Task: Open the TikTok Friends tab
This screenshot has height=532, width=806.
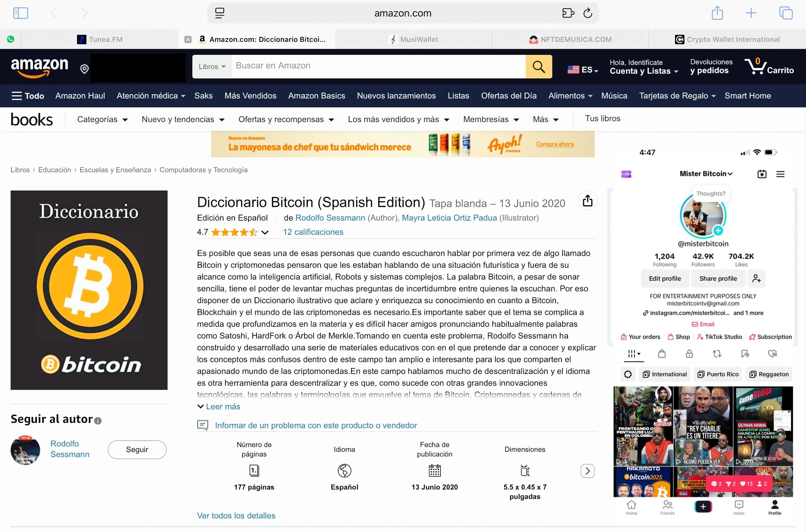Action: click(x=667, y=507)
